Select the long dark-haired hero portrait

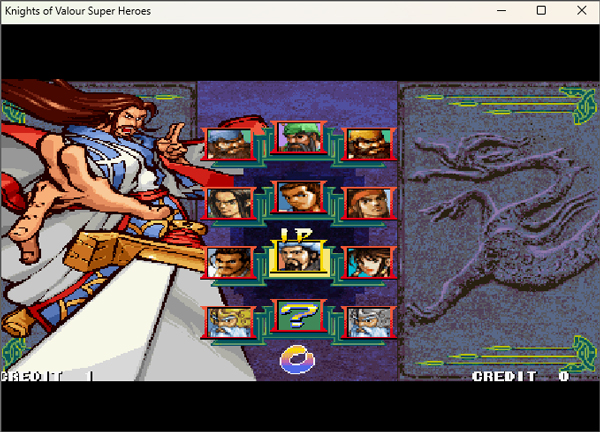pos(229,203)
